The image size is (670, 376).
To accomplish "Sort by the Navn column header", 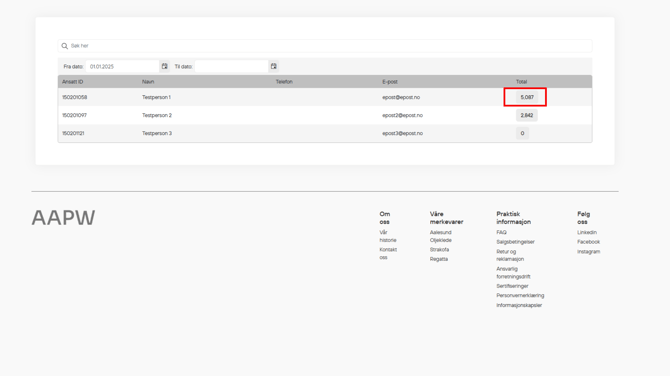I will point(148,82).
